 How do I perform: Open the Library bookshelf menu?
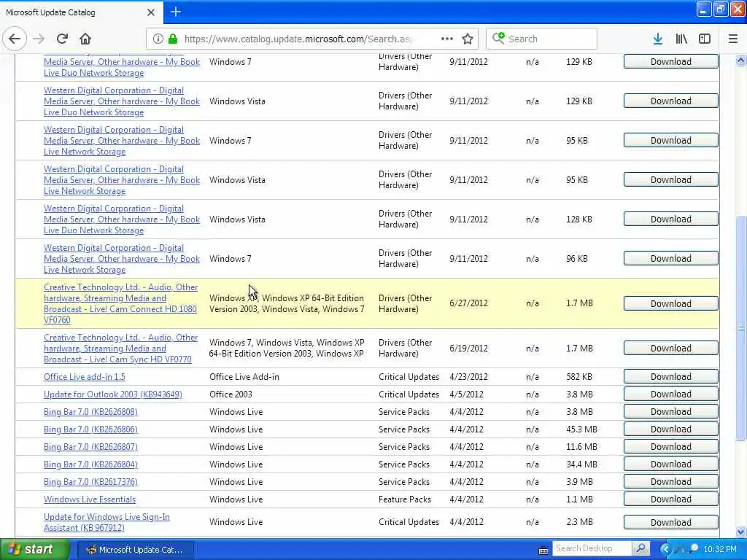point(681,39)
